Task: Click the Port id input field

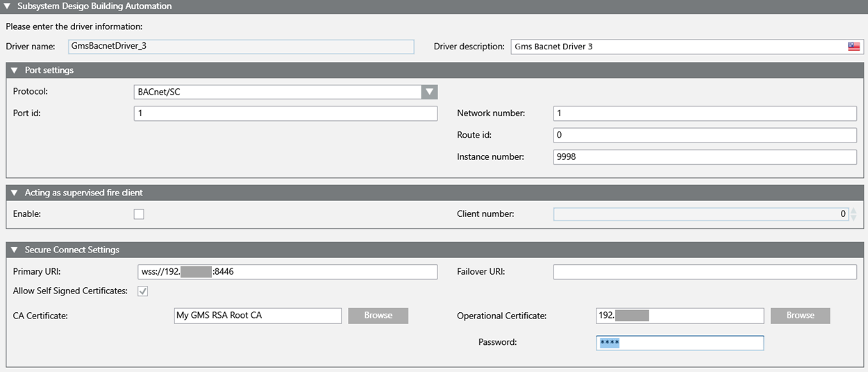Action: click(285, 113)
